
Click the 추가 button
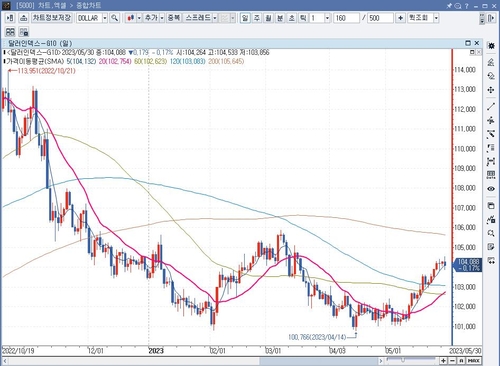pyautogui.click(x=151, y=18)
